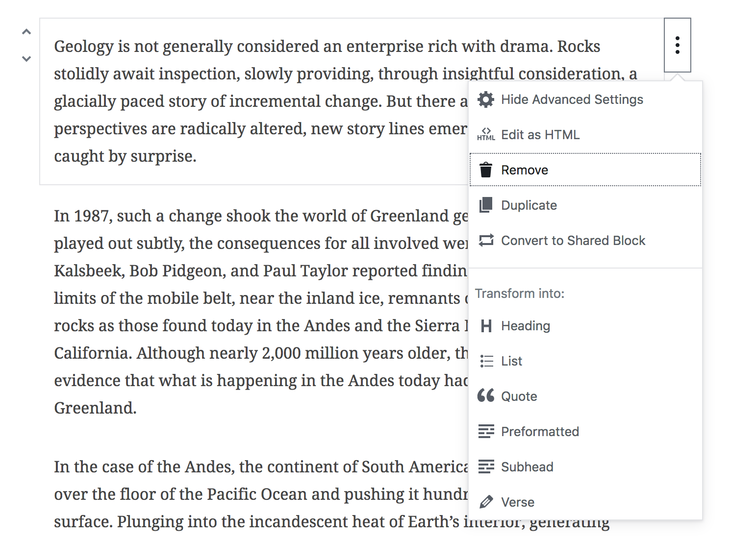Select the Heading transform icon
756x540 pixels.
(486, 325)
